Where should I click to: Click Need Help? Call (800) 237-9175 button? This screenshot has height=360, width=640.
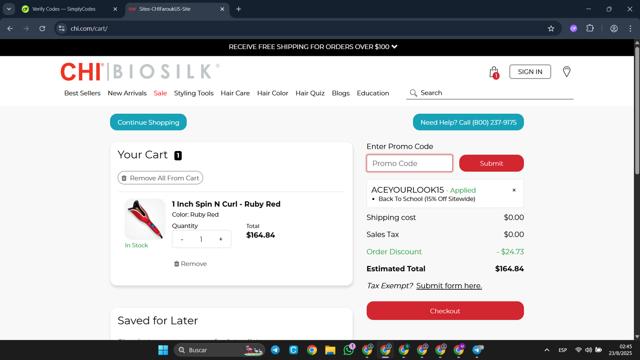tap(468, 122)
